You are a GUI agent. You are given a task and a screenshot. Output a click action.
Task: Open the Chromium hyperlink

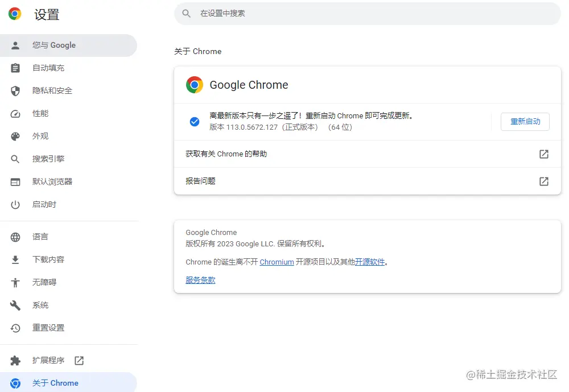(277, 262)
